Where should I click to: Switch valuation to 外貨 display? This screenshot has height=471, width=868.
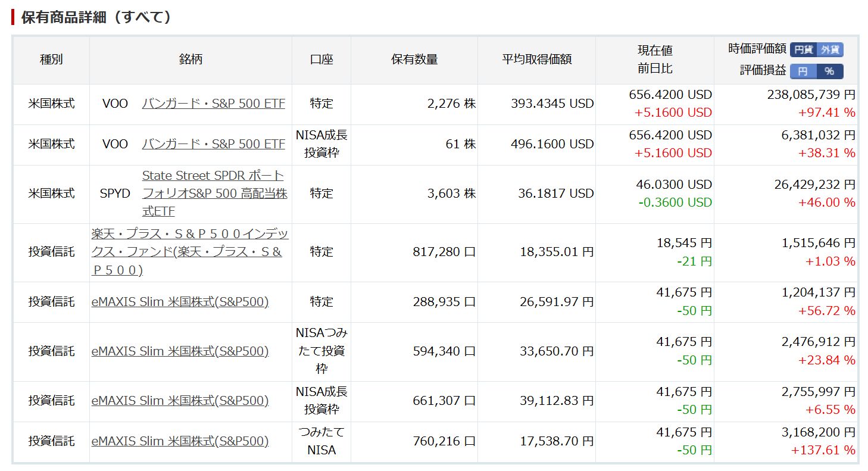tap(830, 50)
